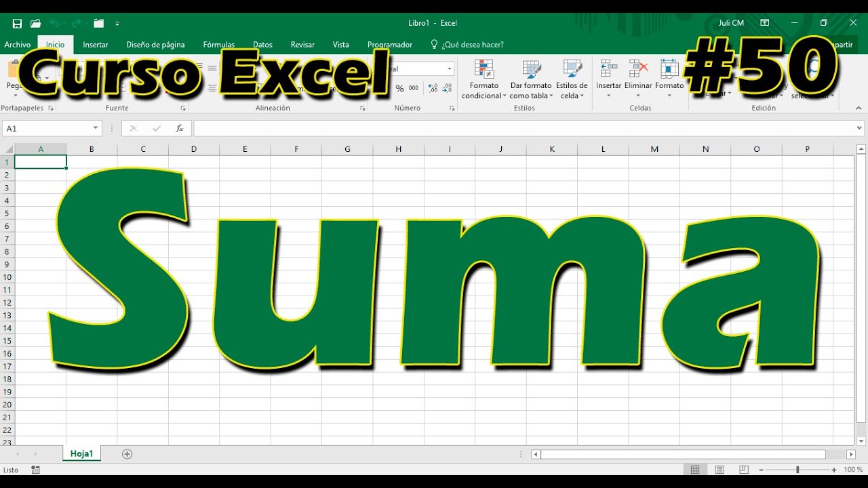Select row header 20

point(7,405)
